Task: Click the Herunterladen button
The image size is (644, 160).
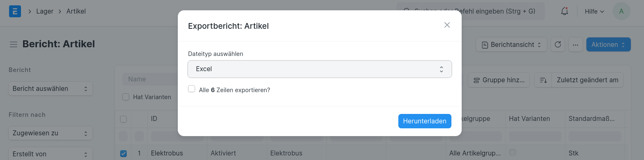Action: (425, 121)
